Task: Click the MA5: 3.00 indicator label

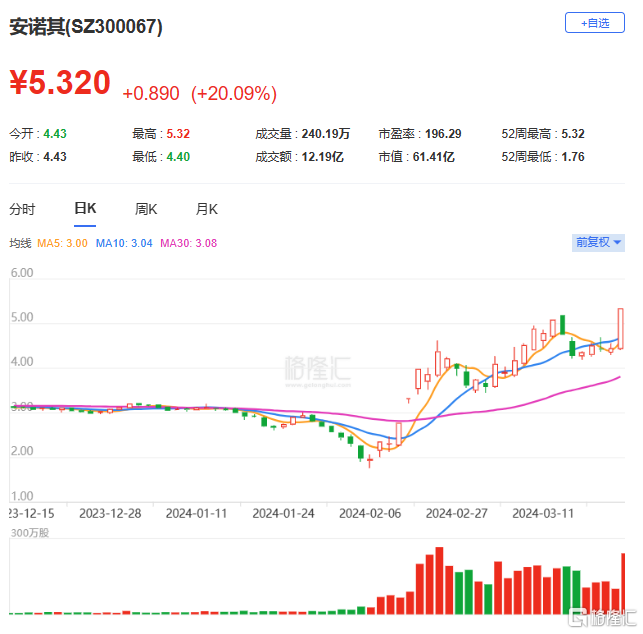Action: 62,243
